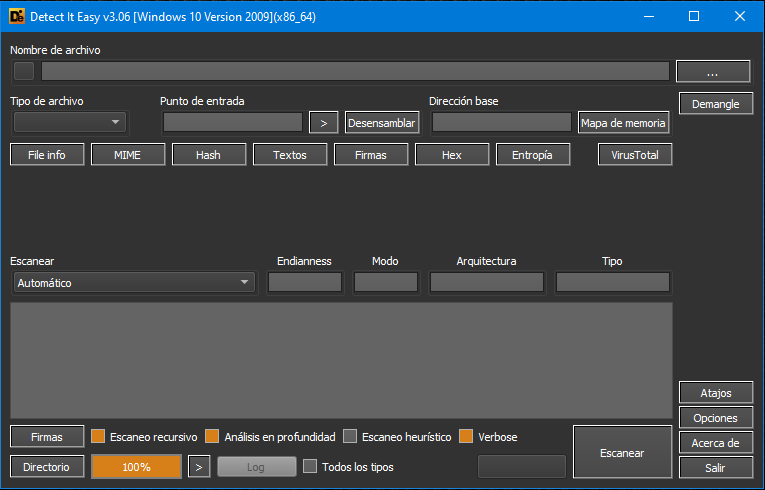The height and width of the screenshot is (490, 765).
Task: Open Mapa de memoria
Action: (623, 123)
